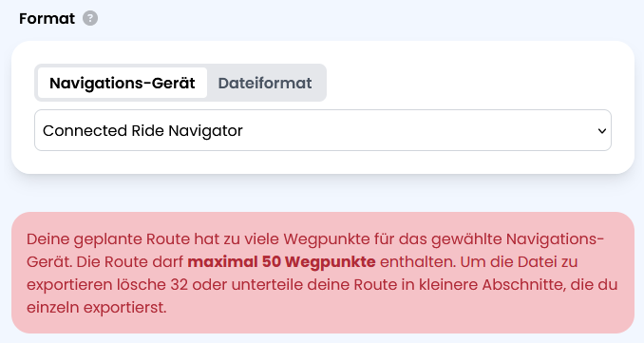Click the Connected Ride Navigator text
The width and height of the screenshot is (644, 343).
point(142,130)
